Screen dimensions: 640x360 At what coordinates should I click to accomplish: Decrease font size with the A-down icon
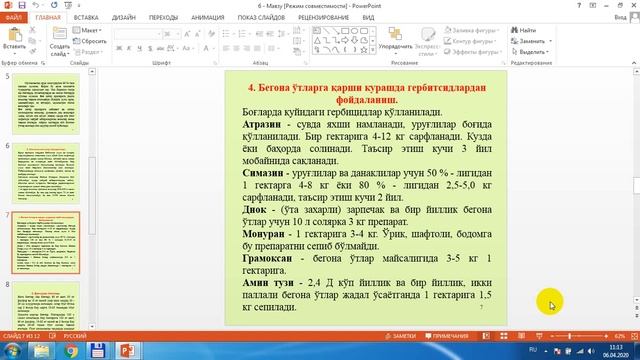pyautogui.click(x=198, y=34)
